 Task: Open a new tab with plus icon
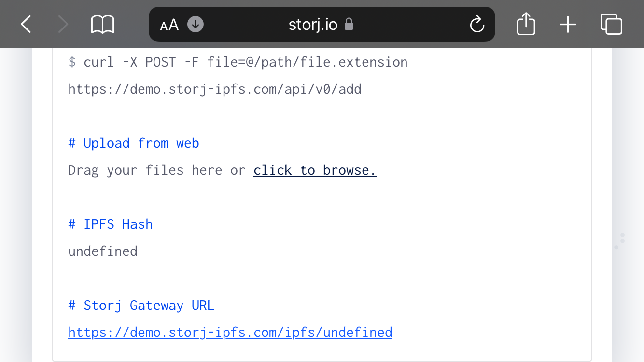[x=568, y=24]
